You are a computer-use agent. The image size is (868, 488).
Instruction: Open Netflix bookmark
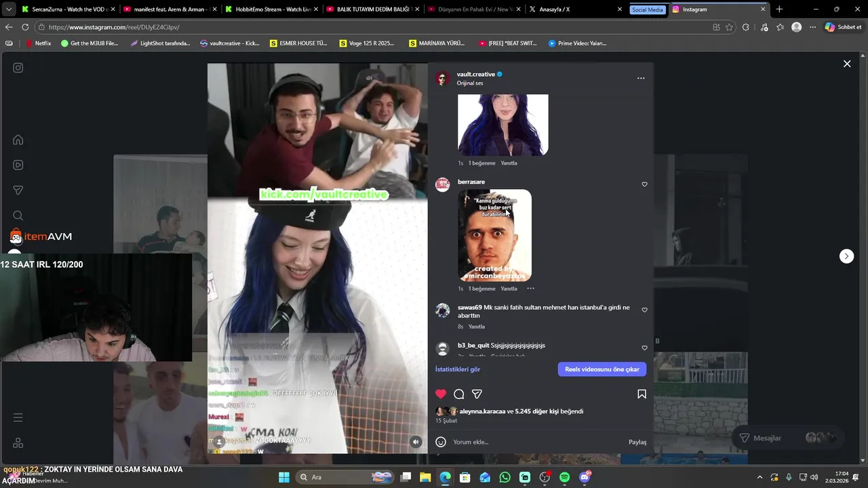(x=38, y=43)
